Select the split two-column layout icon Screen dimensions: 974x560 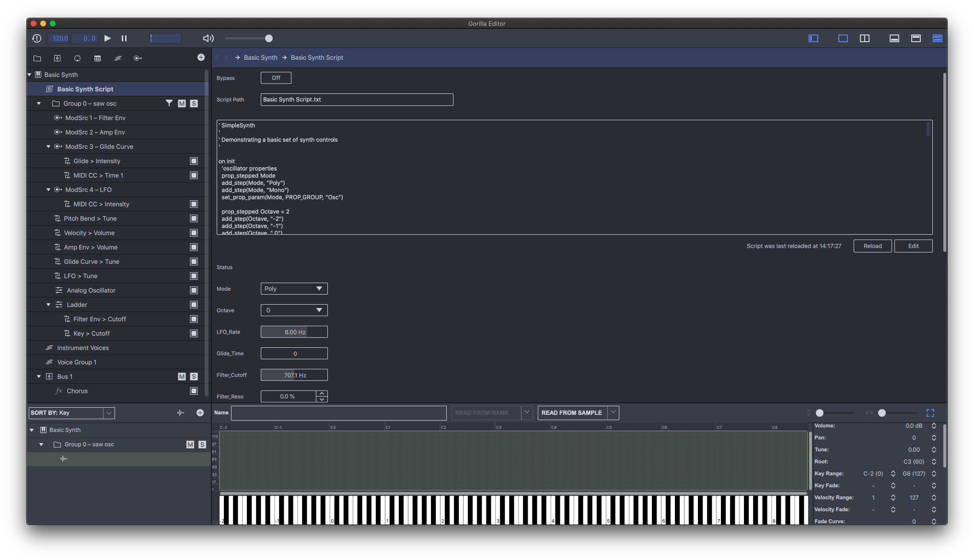click(x=865, y=38)
